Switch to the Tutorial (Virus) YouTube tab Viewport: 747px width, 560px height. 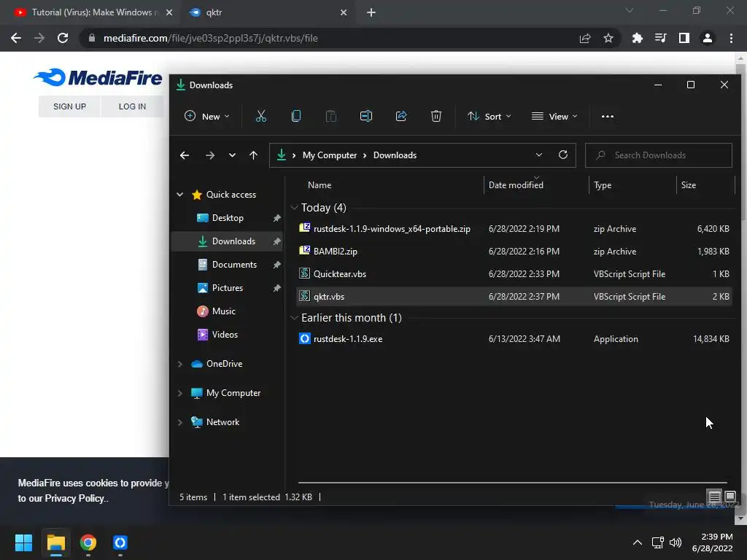tap(89, 12)
